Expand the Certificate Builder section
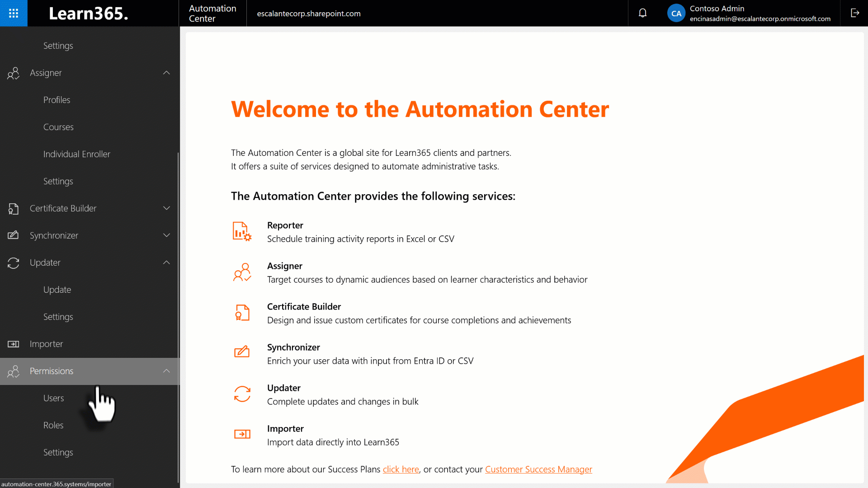The width and height of the screenshot is (868, 488). pyautogui.click(x=166, y=208)
